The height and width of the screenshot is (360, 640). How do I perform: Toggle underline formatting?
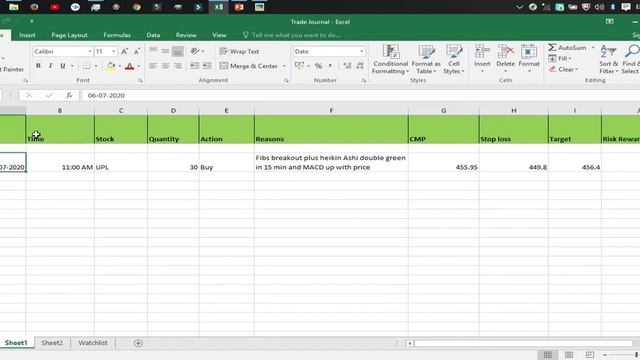coord(62,66)
